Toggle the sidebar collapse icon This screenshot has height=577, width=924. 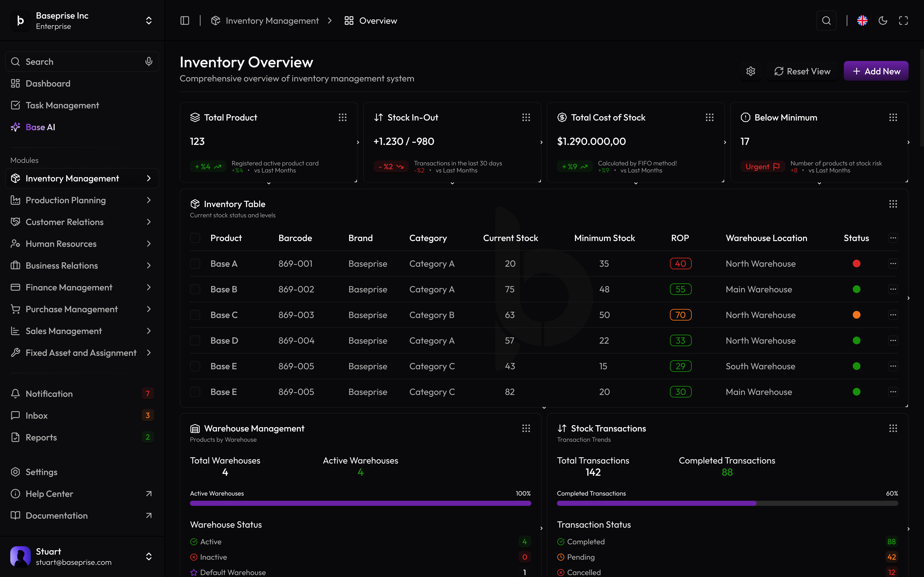185,21
